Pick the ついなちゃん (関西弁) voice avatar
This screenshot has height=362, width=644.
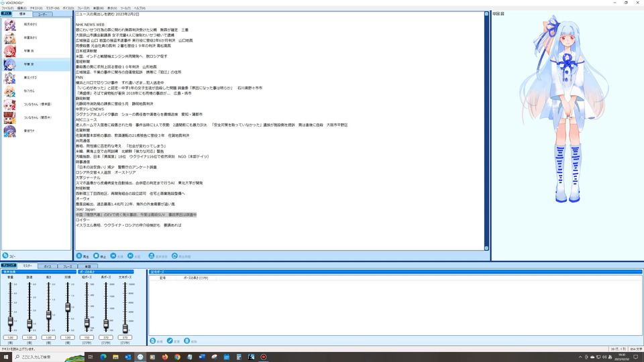[10, 118]
